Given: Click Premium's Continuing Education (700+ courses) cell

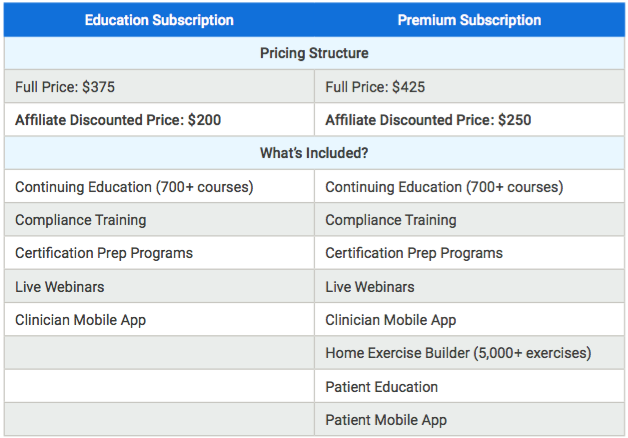Looking at the screenshot, I should (469, 187).
